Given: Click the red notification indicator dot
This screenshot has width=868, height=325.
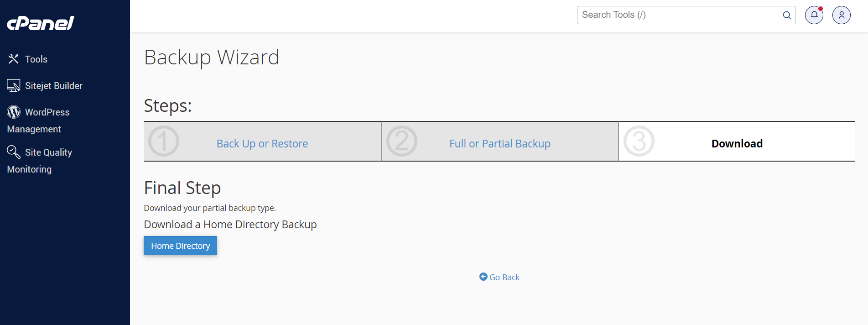Looking at the screenshot, I should [820, 8].
